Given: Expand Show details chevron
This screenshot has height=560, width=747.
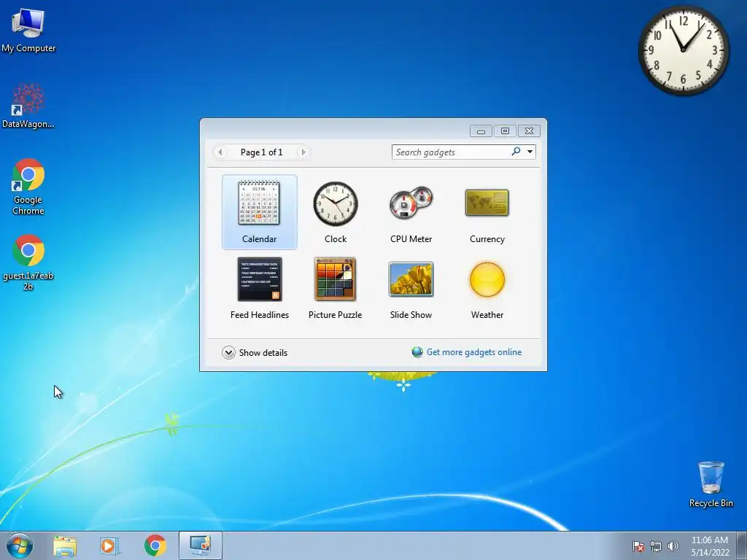Looking at the screenshot, I should tap(228, 352).
